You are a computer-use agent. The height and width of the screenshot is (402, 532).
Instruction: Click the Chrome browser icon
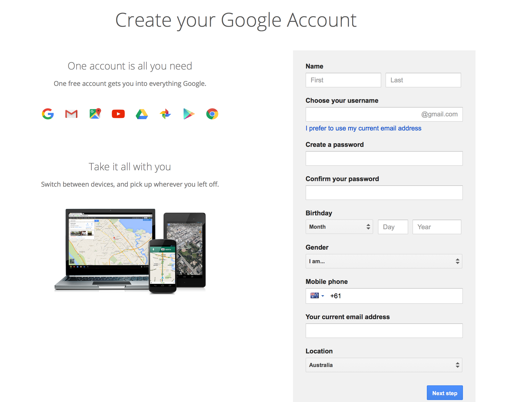point(212,114)
